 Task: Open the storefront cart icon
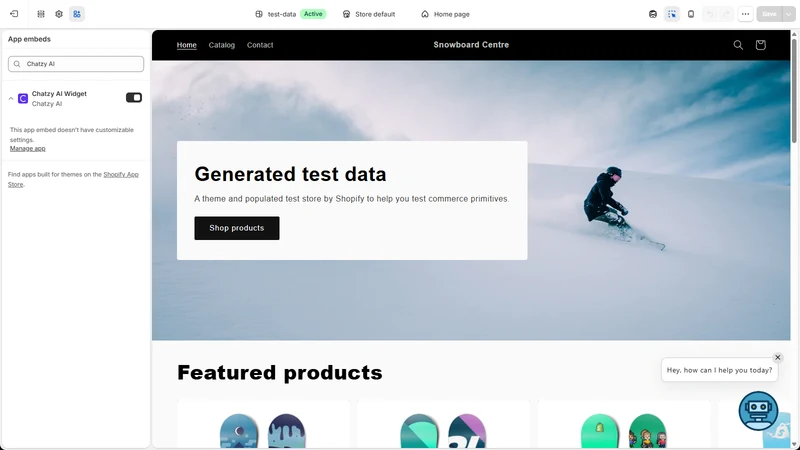[x=760, y=45]
